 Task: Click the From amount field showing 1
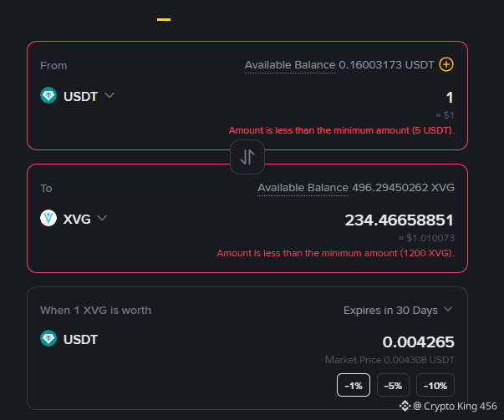(450, 98)
